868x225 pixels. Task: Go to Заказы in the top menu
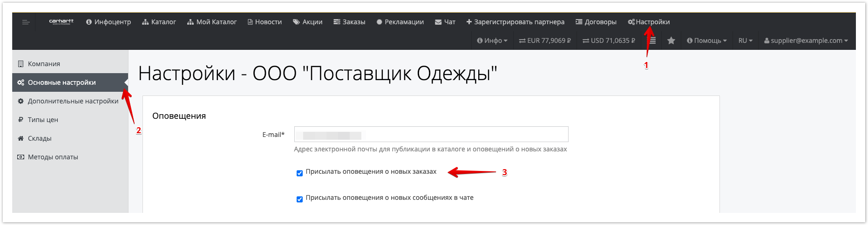(349, 22)
